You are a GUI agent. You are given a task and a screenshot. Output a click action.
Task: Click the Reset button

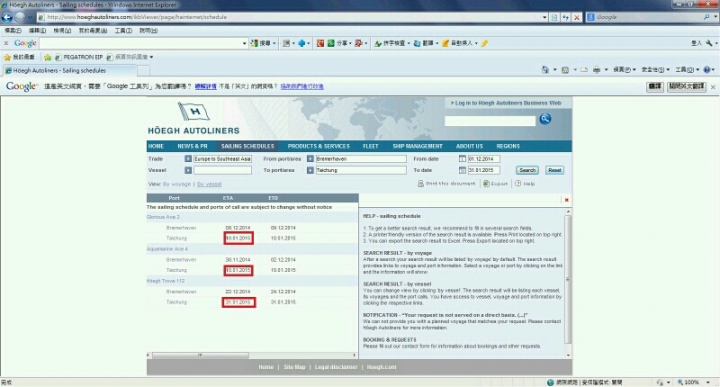point(555,170)
